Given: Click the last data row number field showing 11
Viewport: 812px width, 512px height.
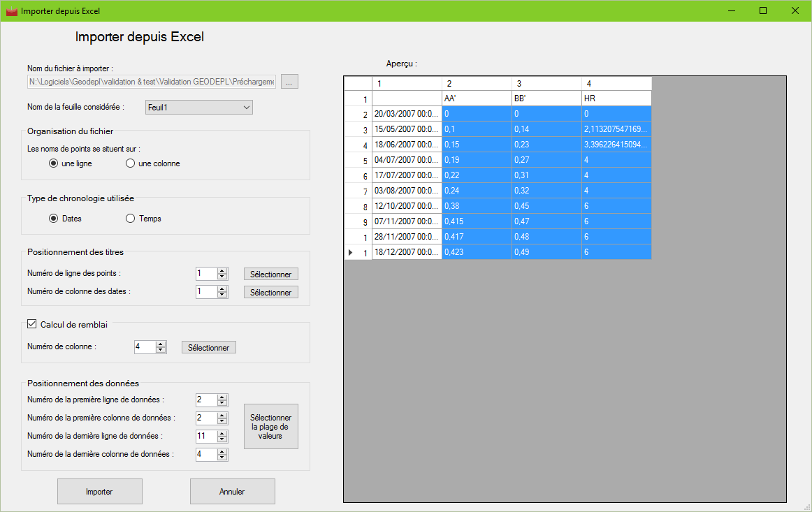Looking at the screenshot, I should (x=206, y=436).
